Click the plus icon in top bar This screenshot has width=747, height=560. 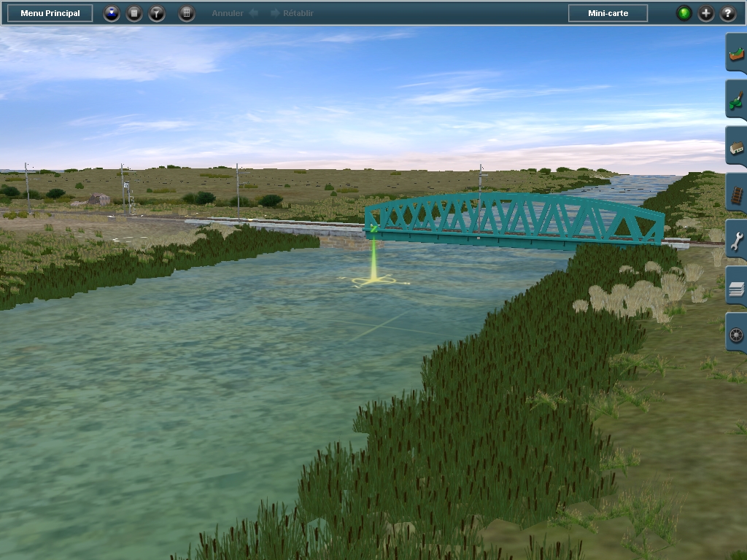click(706, 13)
